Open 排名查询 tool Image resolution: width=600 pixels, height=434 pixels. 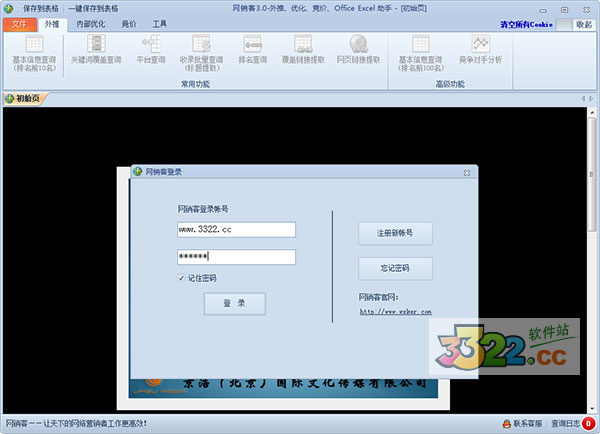coord(253,49)
